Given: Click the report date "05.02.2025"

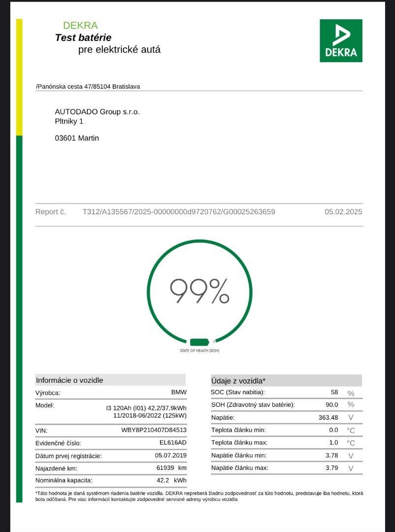Looking at the screenshot, I should (x=343, y=212).
